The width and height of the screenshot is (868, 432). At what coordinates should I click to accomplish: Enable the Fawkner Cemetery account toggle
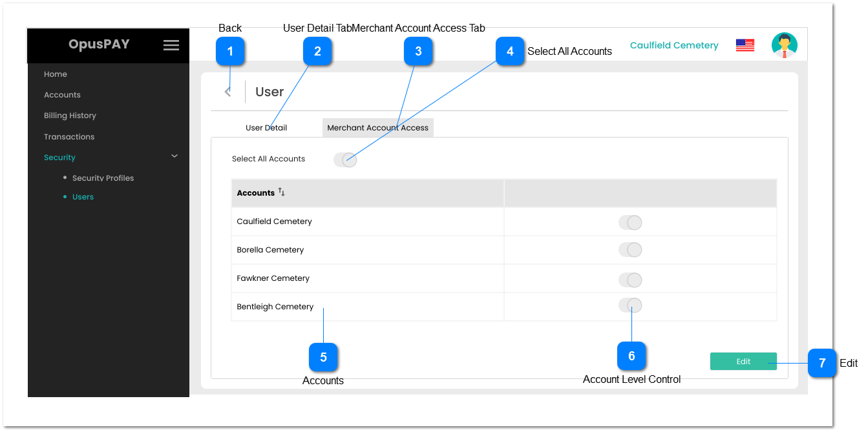point(630,280)
